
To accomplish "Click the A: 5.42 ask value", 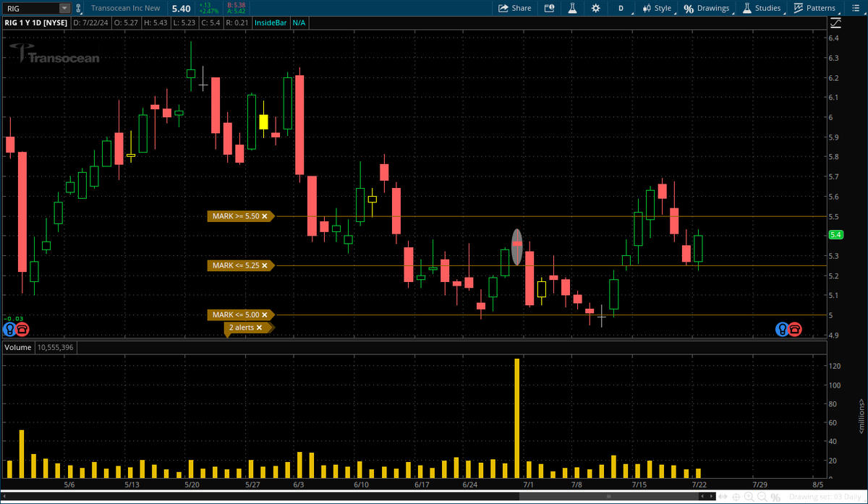I will point(236,12).
